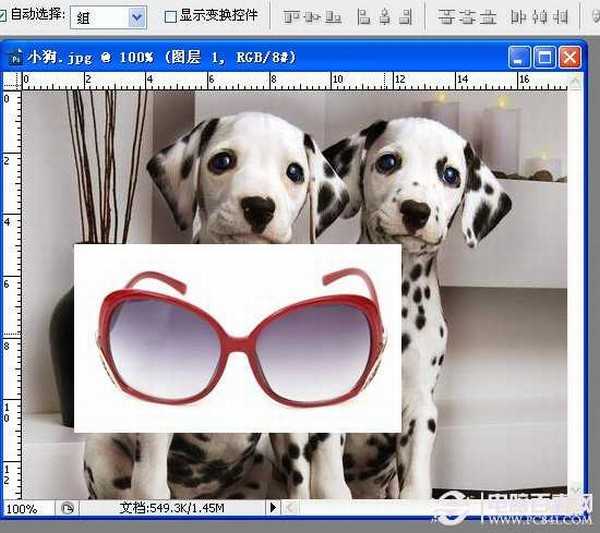The width and height of the screenshot is (600, 533).
Task: Enable the 显示变换控件 checkbox
Action: pos(170,17)
